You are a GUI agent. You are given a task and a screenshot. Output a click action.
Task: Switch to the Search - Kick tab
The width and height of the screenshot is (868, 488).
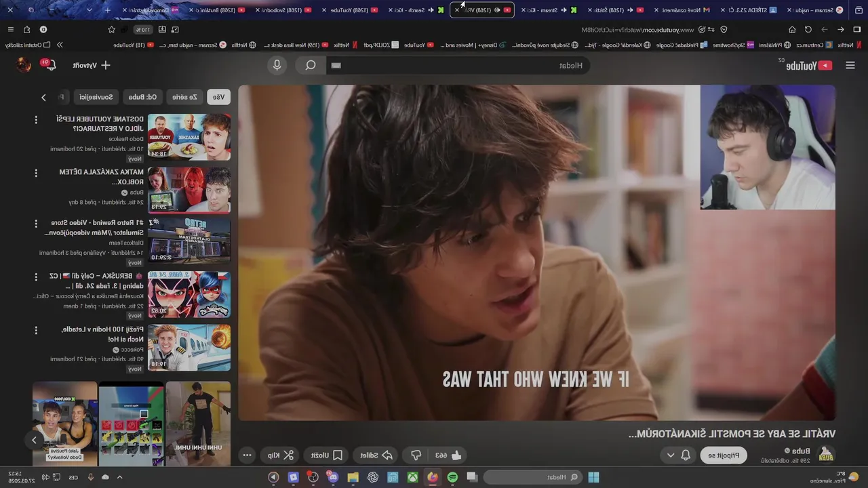416,10
